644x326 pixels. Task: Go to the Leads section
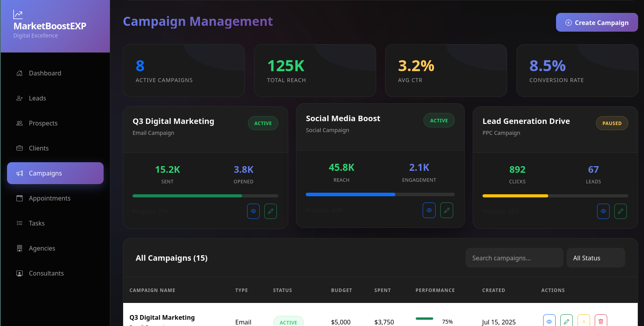tap(38, 98)
